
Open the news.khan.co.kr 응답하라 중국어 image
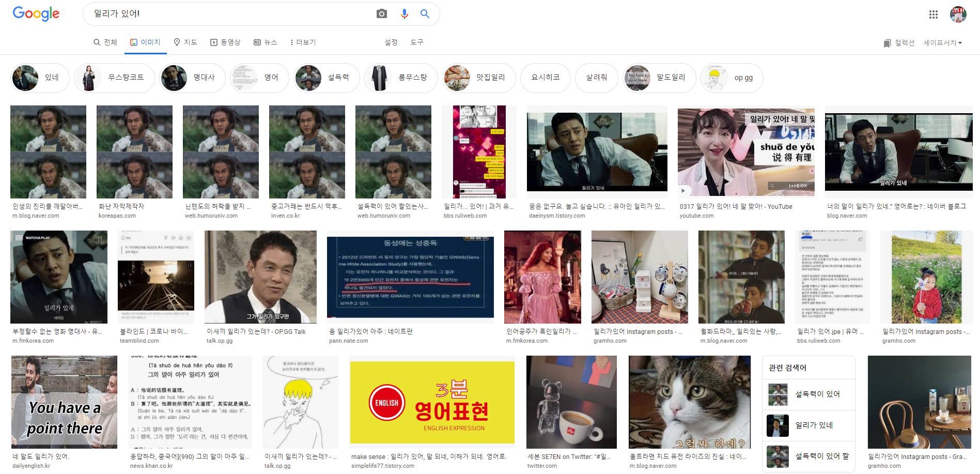pyautogui.click(x=190, y=402)
